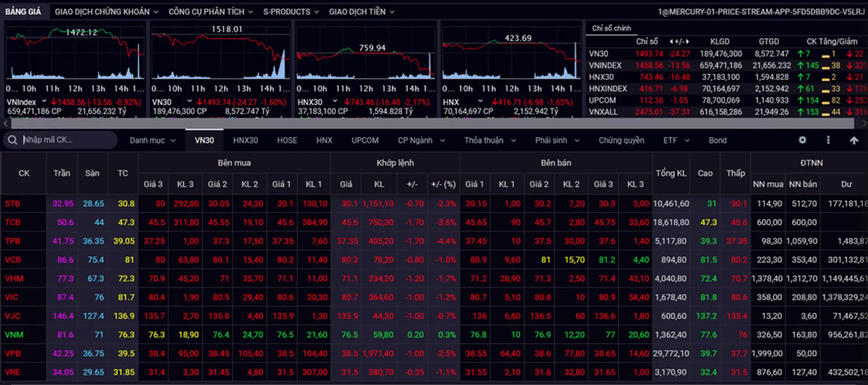Click stock symbol VNM
The height and width of the screenshot is (385, 868).
[x=14, y=335]
